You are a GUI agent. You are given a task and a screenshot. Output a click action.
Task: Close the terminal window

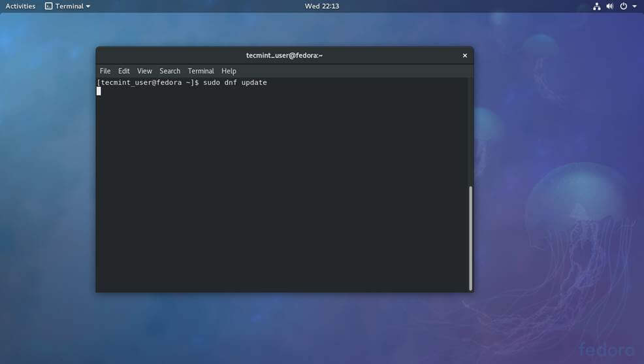coord(464,56)
